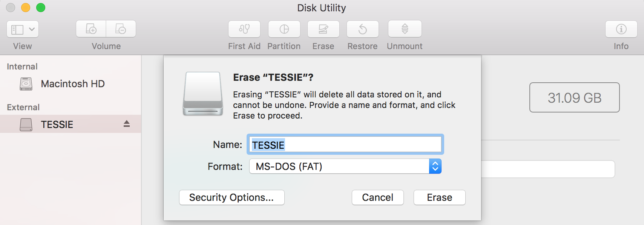This screenshot has height=225, width=644.
Task: Click the Erase toolbar icon
Action: click(x=324, y=29)
